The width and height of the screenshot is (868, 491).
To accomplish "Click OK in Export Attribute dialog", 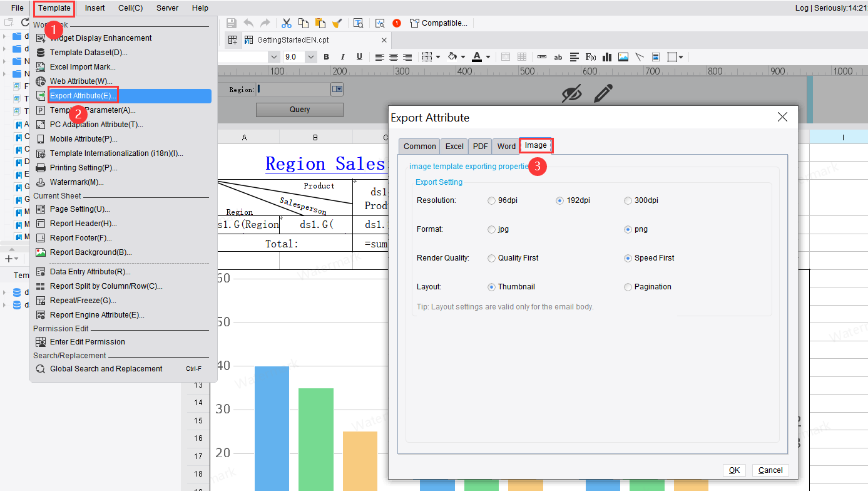I will 734,470.
